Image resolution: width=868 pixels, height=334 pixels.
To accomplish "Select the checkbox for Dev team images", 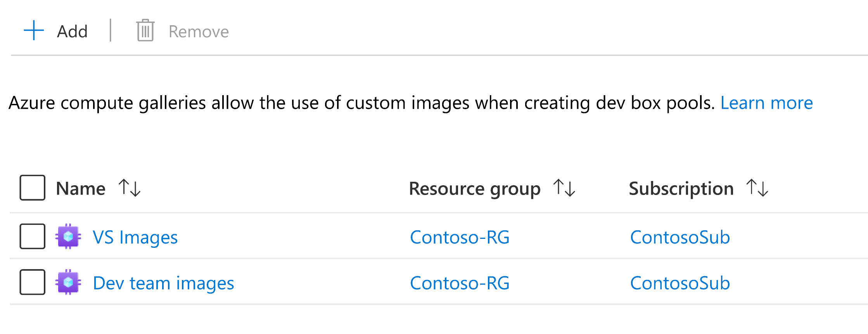I will [x=32, y=283].
